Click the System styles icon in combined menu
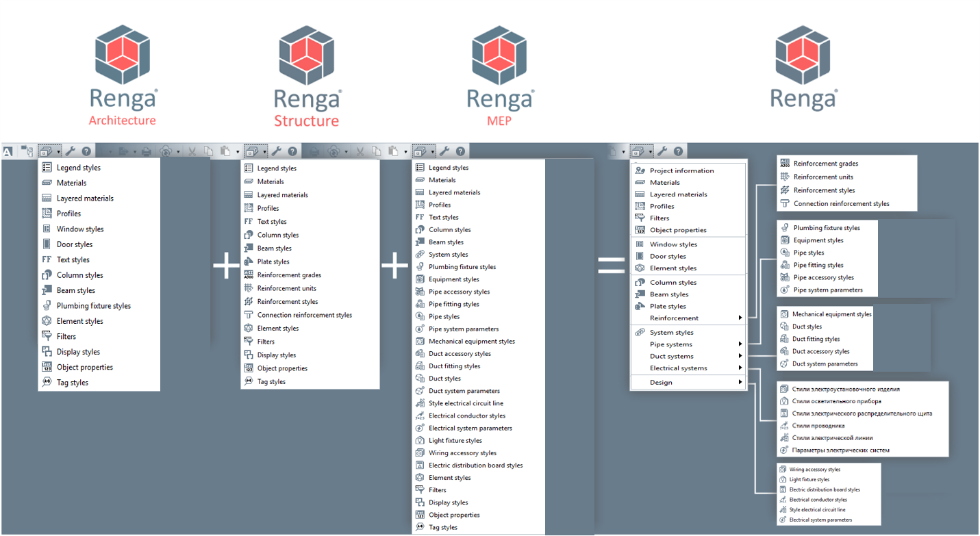 click(x=640, y=333)
